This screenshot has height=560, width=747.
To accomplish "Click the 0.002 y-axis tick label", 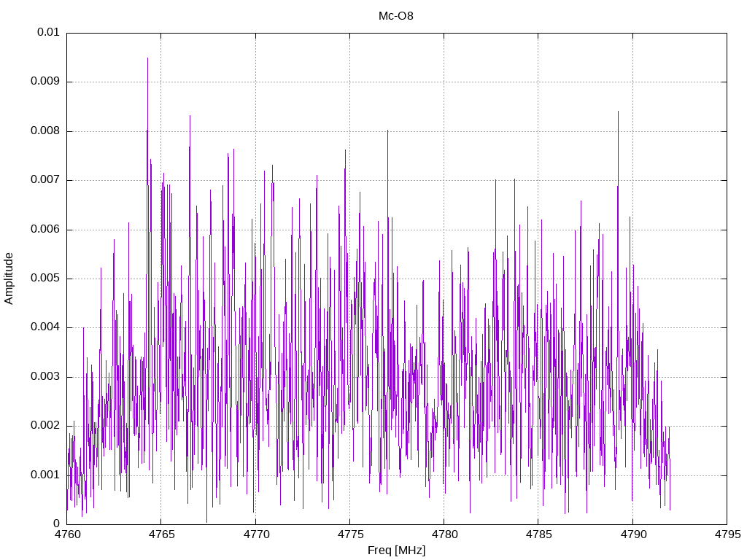I will pyautogui.click(x=45, y=426).
